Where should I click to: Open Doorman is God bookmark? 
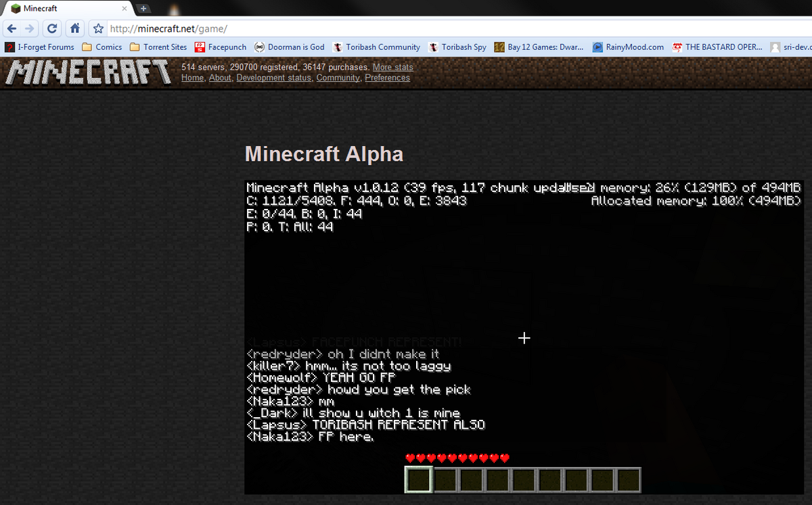coord(289,47)
